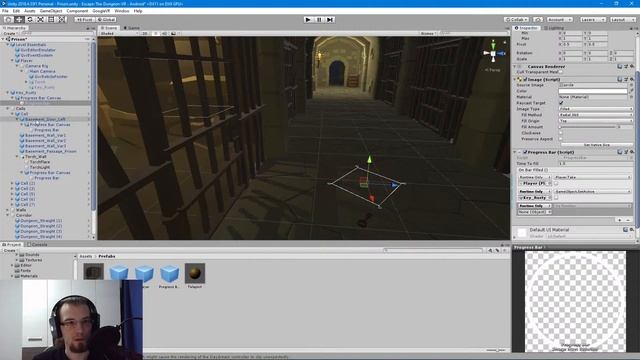Viewport: 640px width, 360px height.
Task: Toggle Key_Rusty event argument checkbox
Action: coord(556,198)
